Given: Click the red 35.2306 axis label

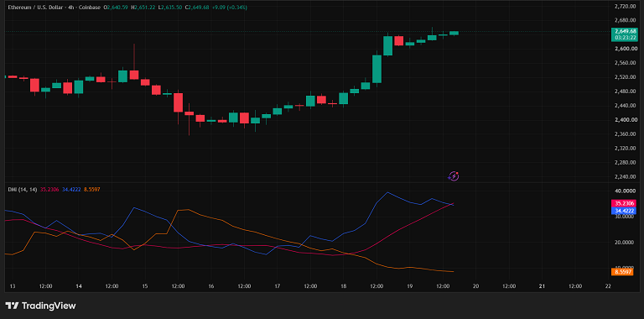Looking at the screenshot, I should pyautogui.click(x=623, y=203).
